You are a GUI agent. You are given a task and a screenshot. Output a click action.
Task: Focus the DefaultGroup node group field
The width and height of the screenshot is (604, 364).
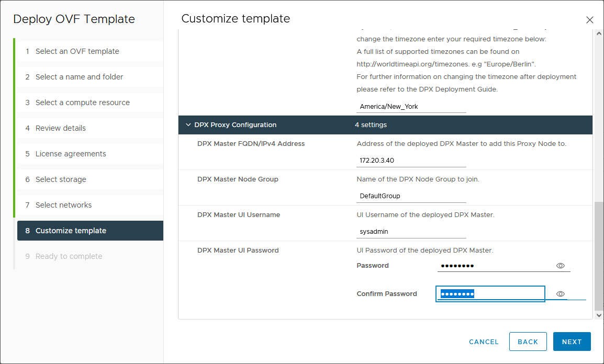[x=411, y=196]
